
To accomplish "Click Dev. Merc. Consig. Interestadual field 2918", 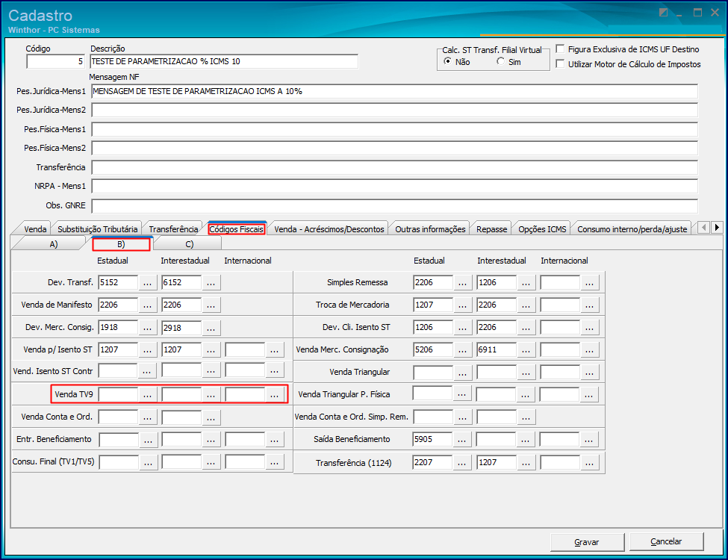I will tap(181, 327).
